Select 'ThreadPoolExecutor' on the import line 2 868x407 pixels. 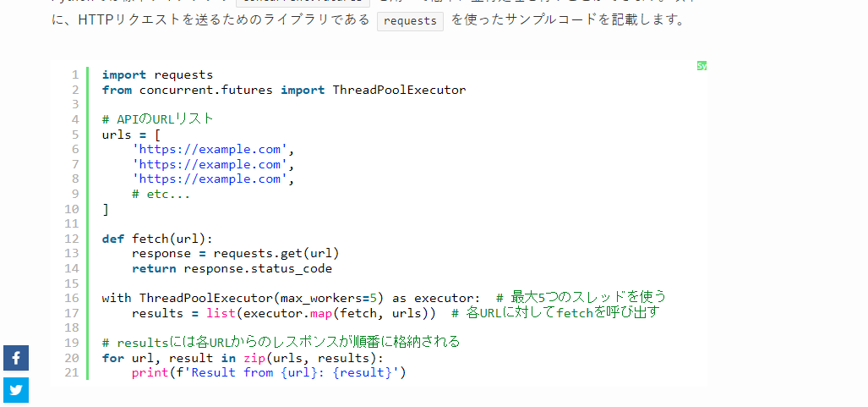pyautogui.click(x=399, y=90)
